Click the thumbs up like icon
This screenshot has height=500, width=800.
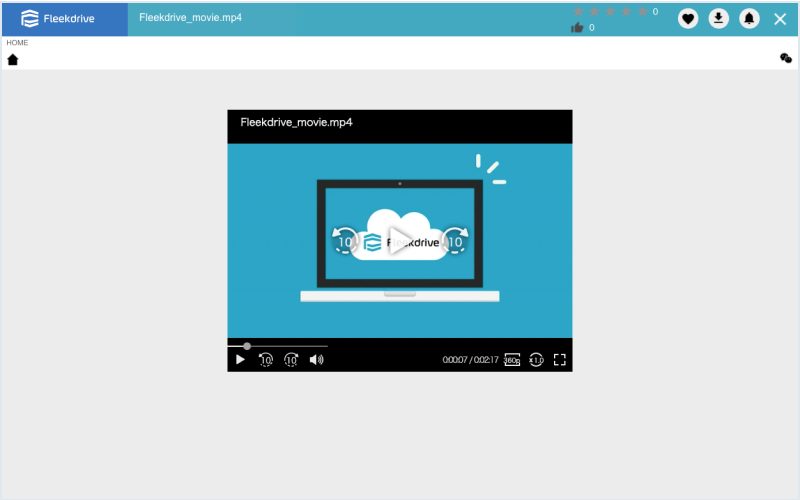click(577, 28)
